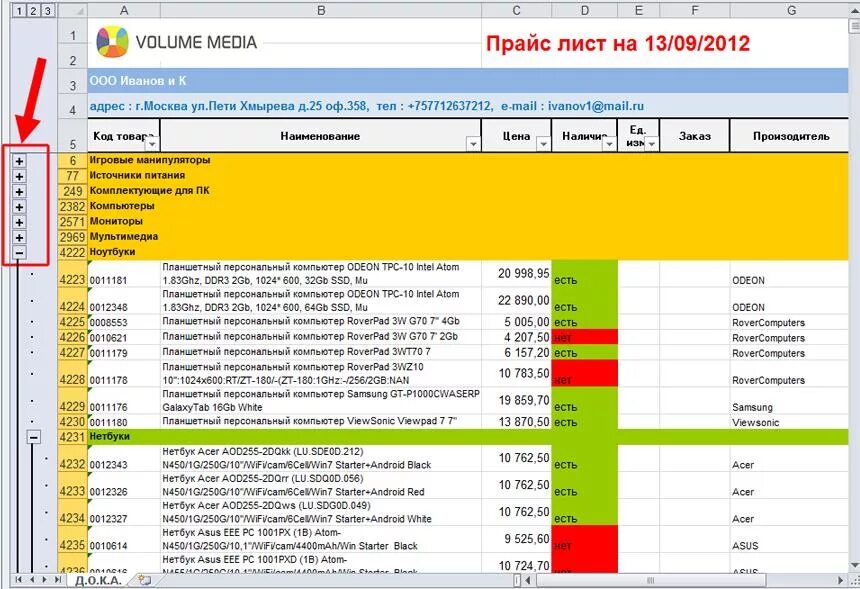Select column C header
Viewport: 860px width, 589px height.
pyautogui.click(x=516, y=10)
